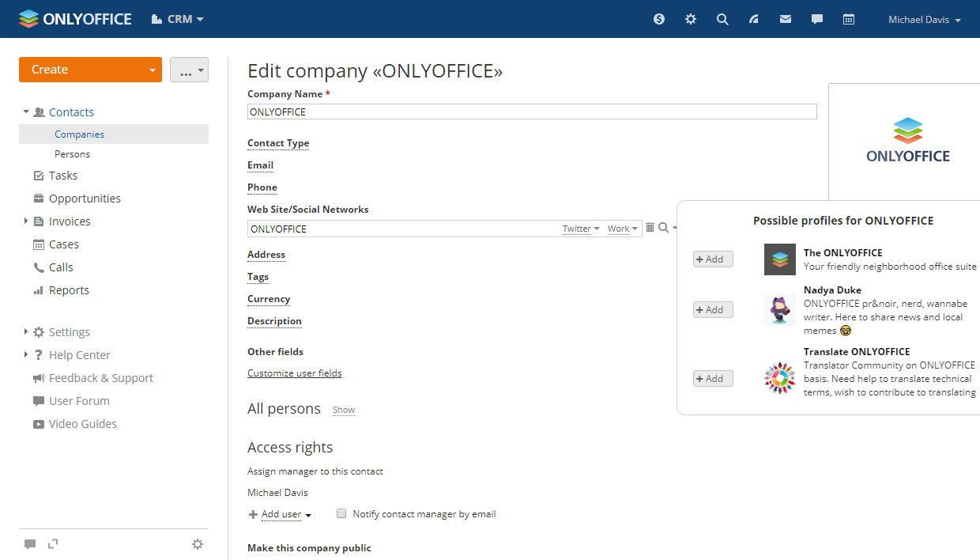
Task: Select Companies in the sidebar
Action: click(114, 134)
